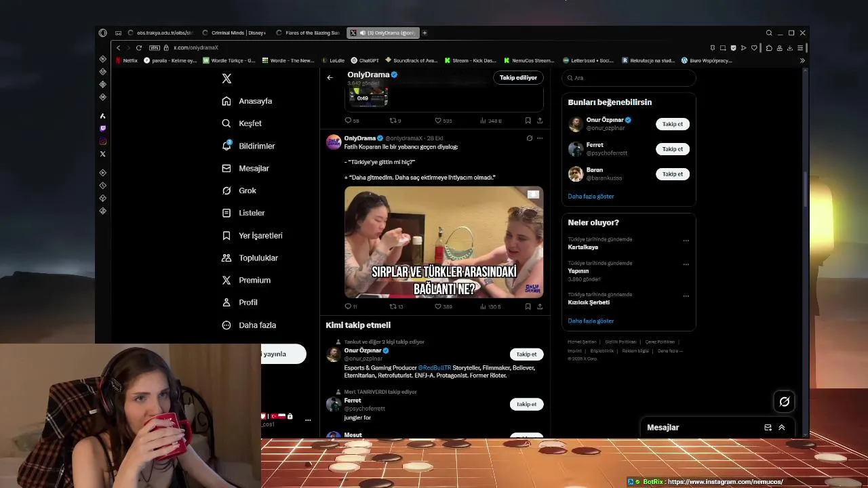The height and width of the screenshot is (488, 868).
Task: Expand the Mesajlar drawer
Action: (x=782, y=428)
